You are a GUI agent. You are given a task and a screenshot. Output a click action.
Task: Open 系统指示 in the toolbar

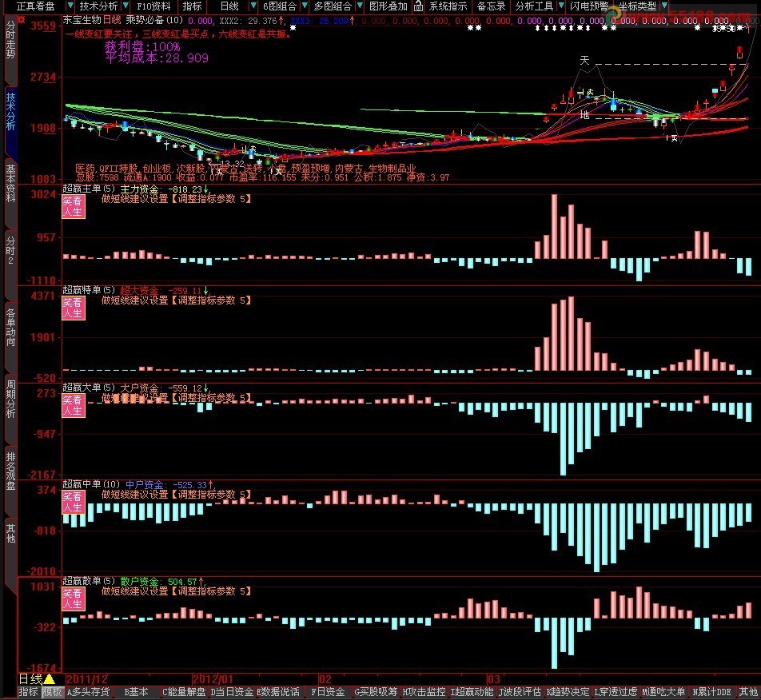[448, 6]
